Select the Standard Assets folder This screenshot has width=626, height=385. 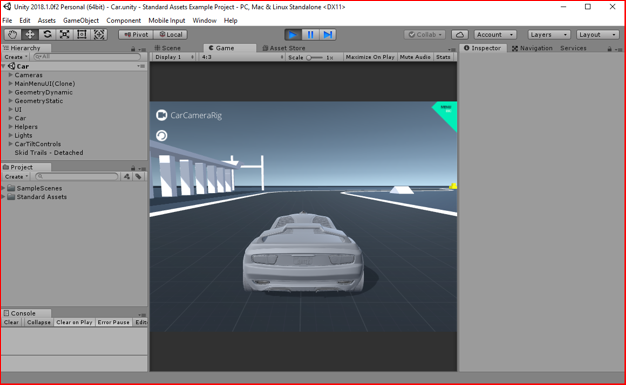(x=42, y=197)
